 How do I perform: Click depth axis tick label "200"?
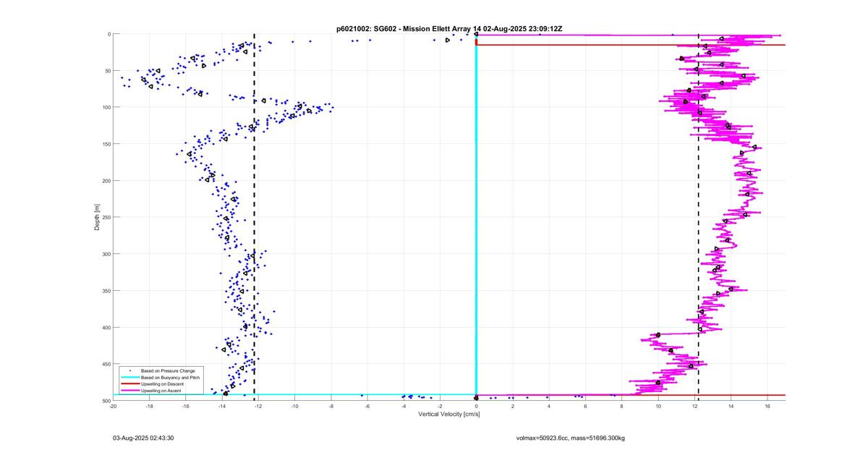(x=106, y=181)
